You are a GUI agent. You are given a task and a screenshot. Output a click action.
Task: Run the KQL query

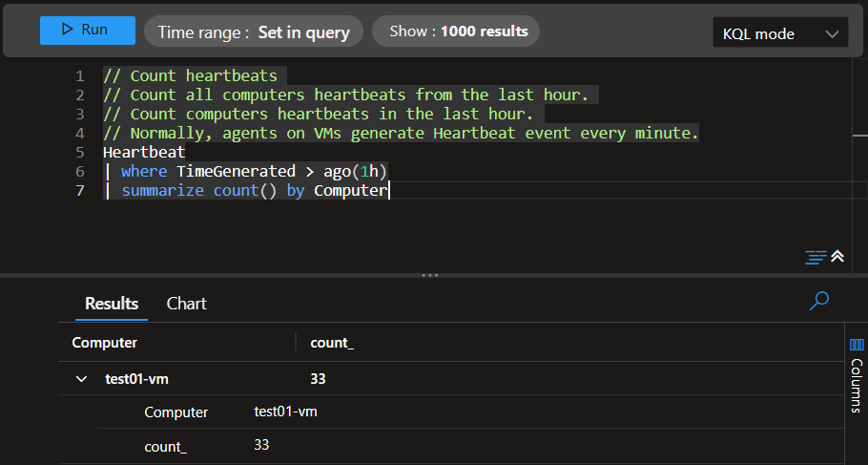88,30
